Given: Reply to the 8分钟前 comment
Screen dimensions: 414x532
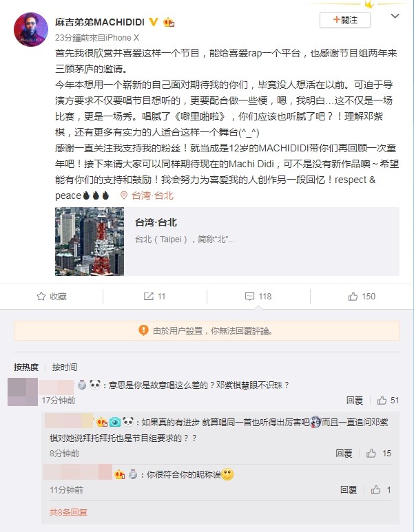Looking at the screenshot, I should click(344, 454).
